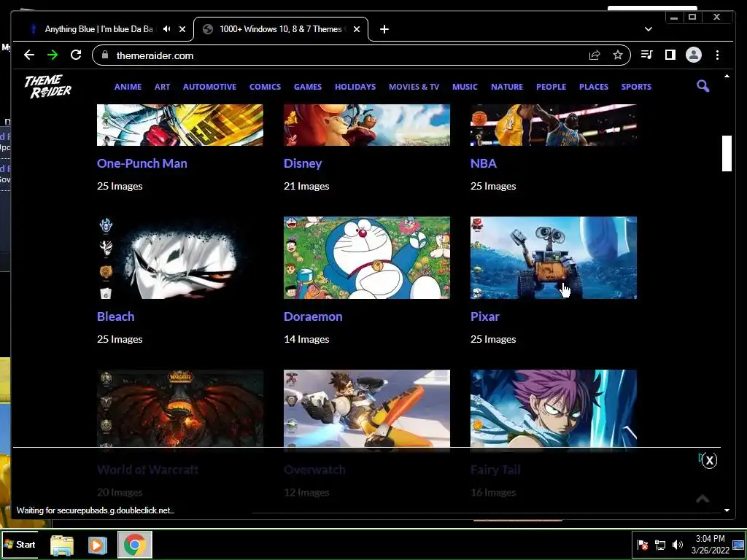Image resolution: width=747 pixels, height=560 pixels.
Task: Open the NBA theme link
Action: click(x=484, y=163)
